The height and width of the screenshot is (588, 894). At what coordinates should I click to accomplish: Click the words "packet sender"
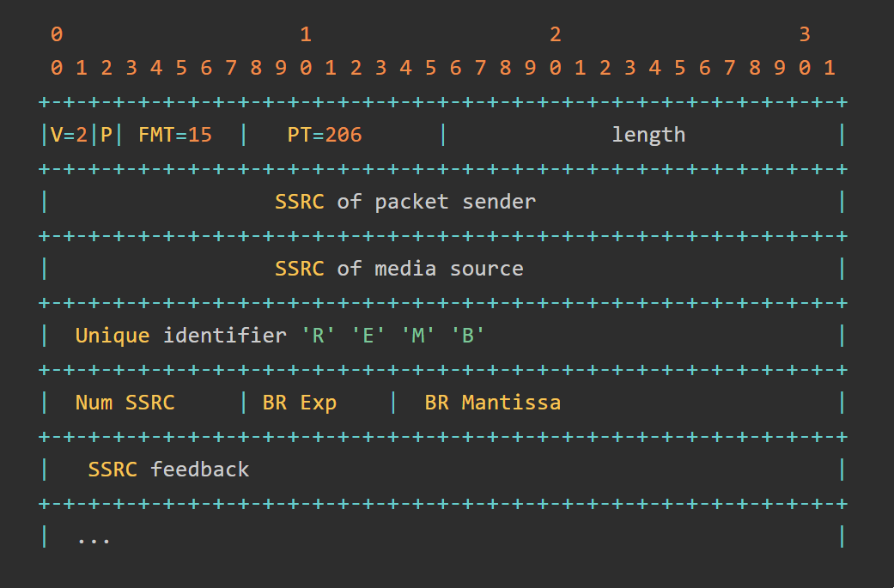point(455,202)
